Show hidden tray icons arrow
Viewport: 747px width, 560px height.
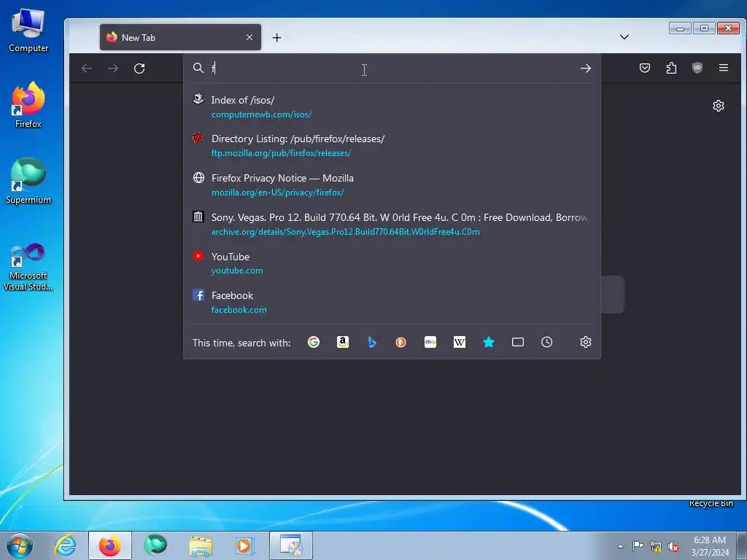coord(620,546)
